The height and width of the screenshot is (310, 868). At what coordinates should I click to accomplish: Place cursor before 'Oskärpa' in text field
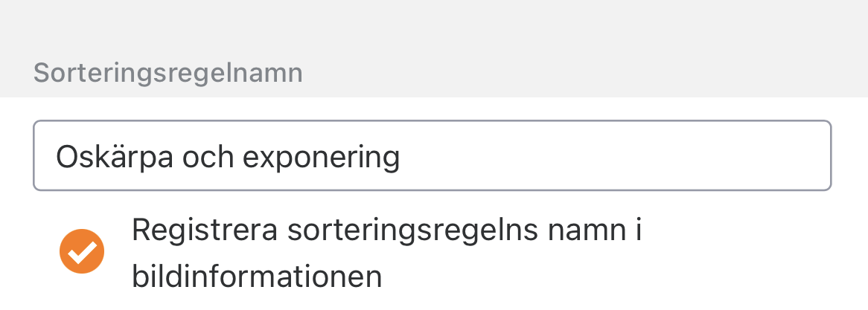coord(57,157)
